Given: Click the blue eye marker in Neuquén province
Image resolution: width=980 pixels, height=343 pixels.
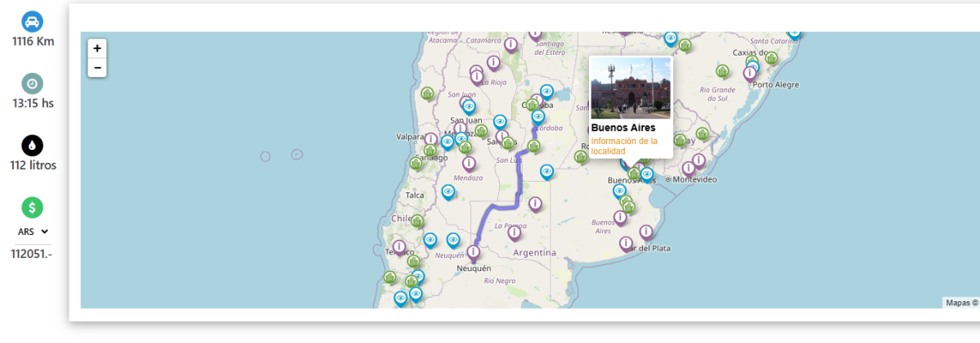Looking at the screenshot, I should 452,240.
